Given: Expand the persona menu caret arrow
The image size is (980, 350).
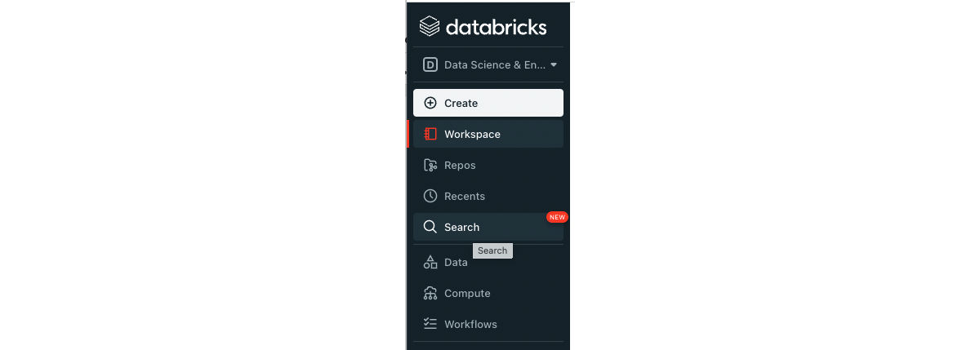Looking at the screenshot, I should (x=554, y=64).
